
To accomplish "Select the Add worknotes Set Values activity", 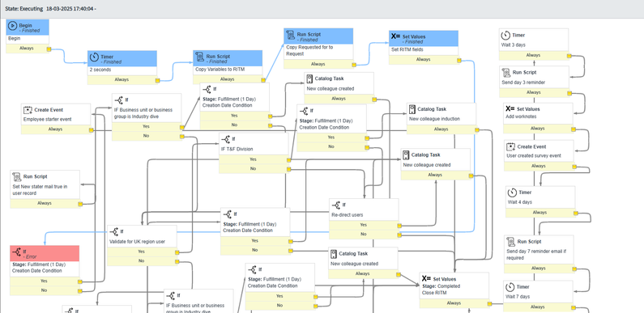I will pyautogui.click(x=538, y=113).
